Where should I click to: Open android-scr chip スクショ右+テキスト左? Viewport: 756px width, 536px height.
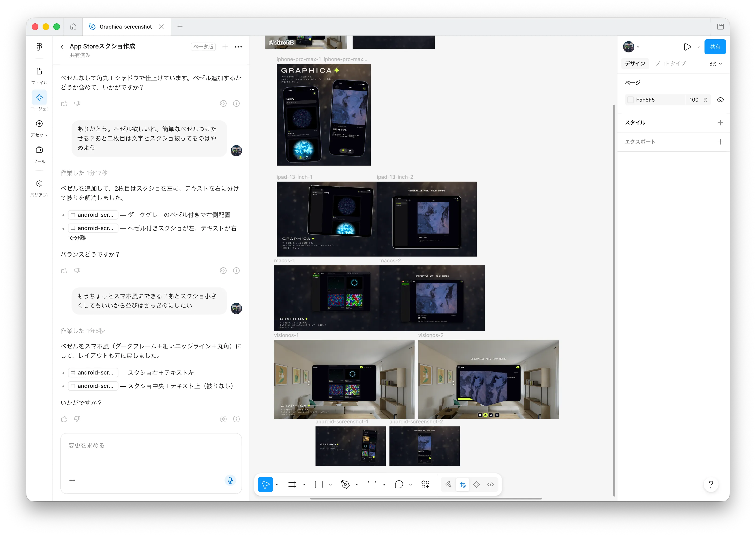[93, 373]
